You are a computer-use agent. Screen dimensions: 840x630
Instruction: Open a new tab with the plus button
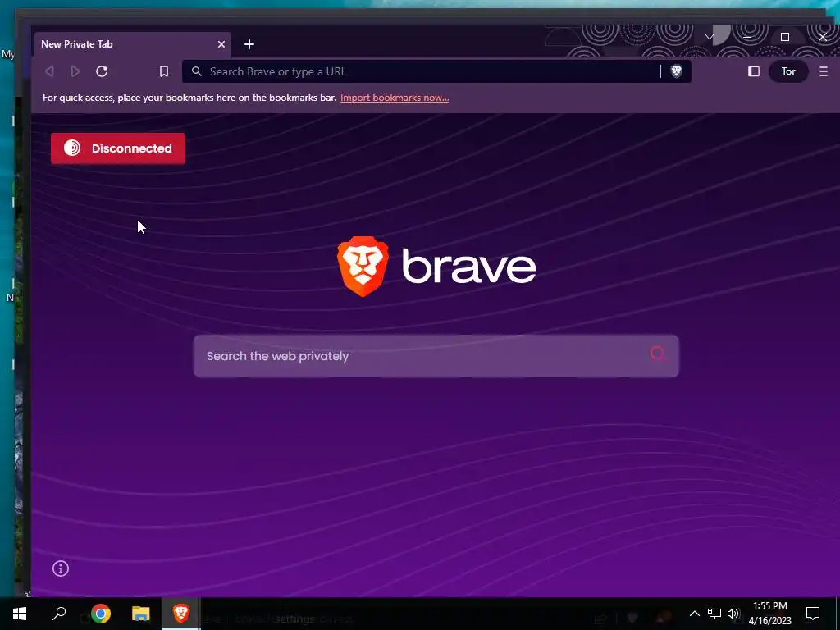click(x=249, y=44)
